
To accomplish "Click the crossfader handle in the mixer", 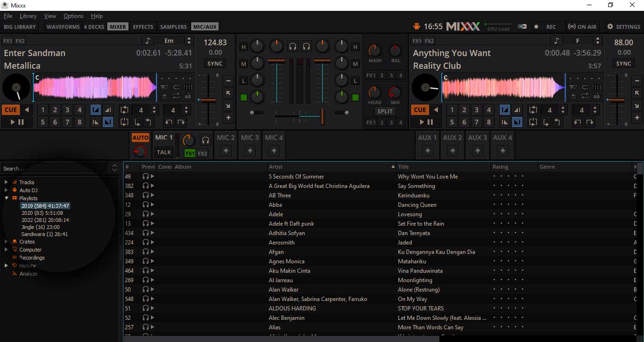I will (323, 116).
